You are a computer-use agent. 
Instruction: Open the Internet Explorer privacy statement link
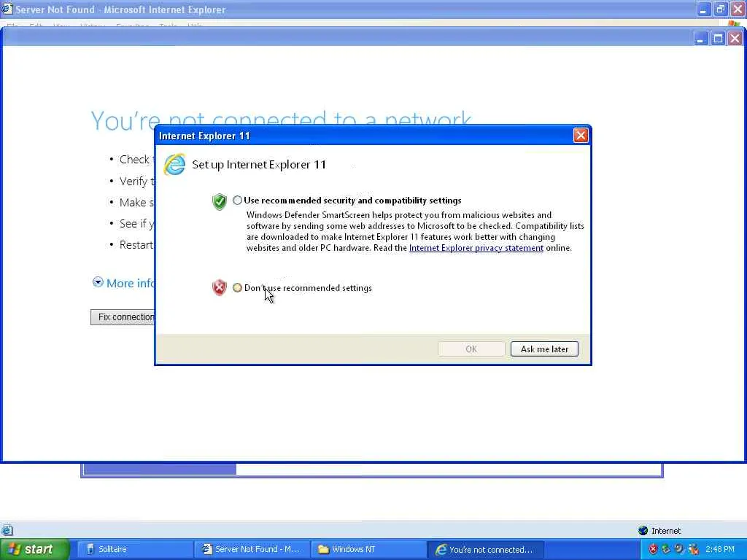476,248
